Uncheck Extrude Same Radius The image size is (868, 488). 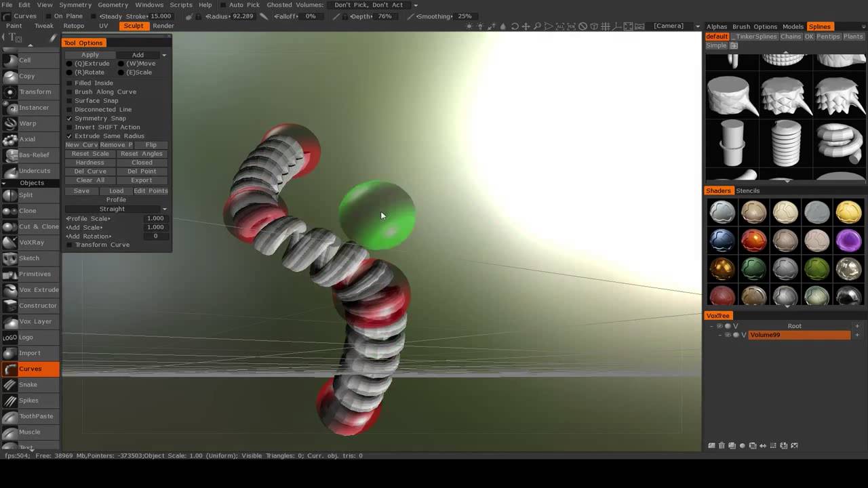point(69,136)
